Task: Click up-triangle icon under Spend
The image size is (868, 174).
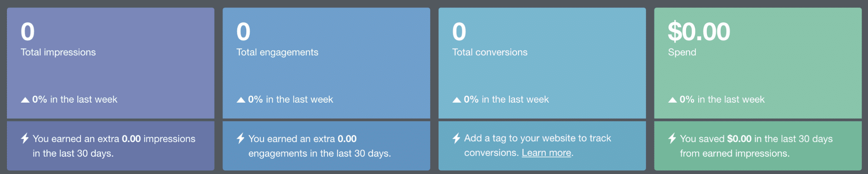Action: click(673, 100)
